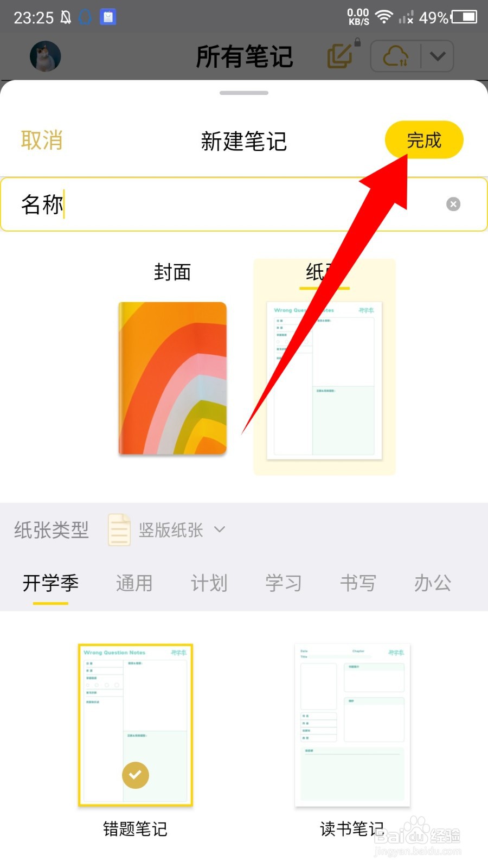Open the top-bar chevron dropdown

click(x=438, y=56)
